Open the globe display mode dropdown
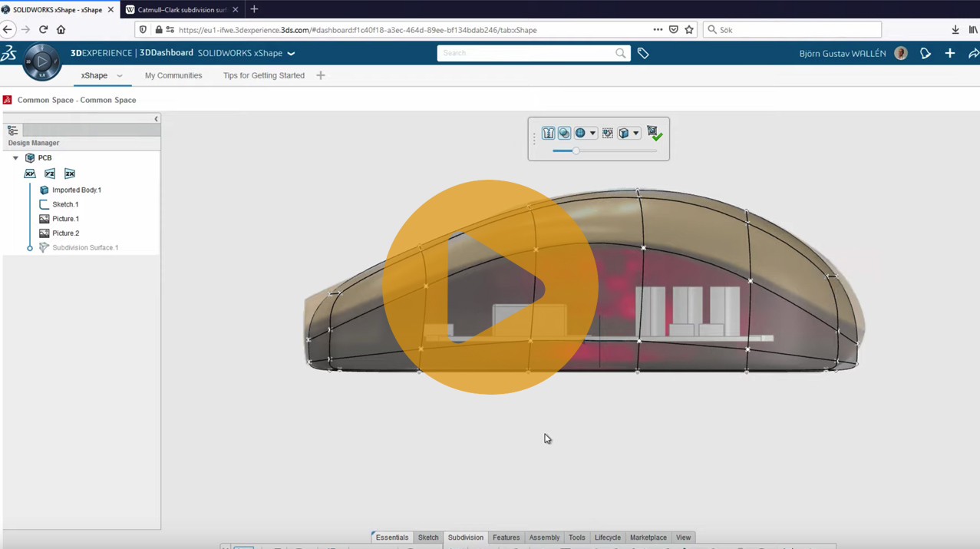Screen dimensions: 980x549 [x=592, y=134]
